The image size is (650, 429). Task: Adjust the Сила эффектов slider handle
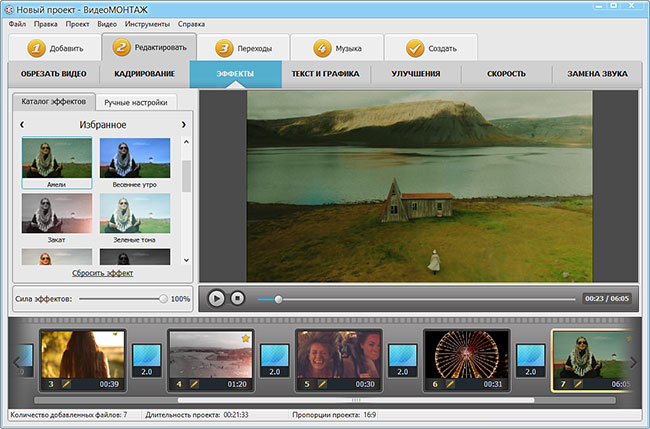pyautogui.click(x=163, y=299)
